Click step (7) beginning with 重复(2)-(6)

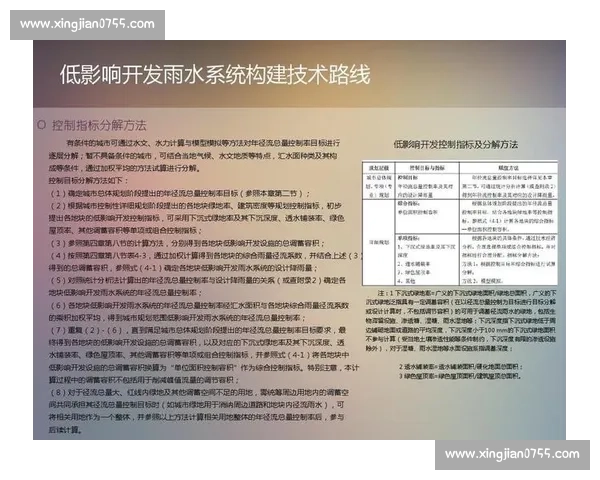(204, 355)
